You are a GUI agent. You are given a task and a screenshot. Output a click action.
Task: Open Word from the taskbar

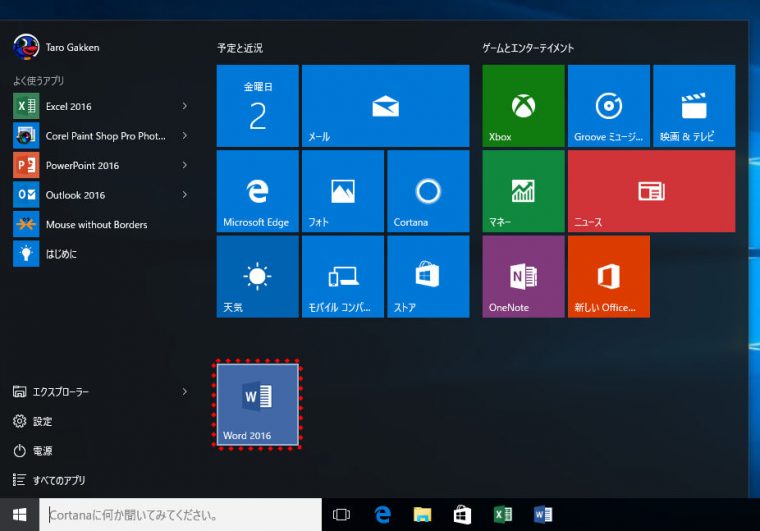click(543, 515)
